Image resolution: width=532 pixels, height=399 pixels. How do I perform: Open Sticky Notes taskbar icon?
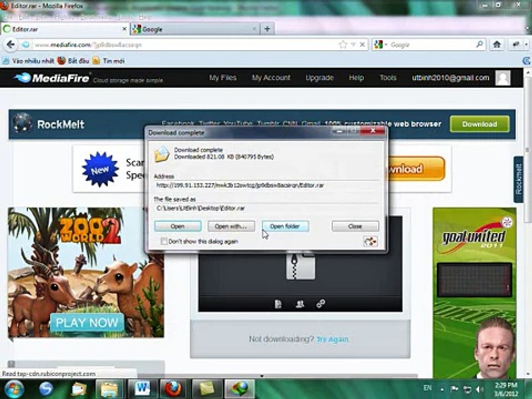[206, 389]
